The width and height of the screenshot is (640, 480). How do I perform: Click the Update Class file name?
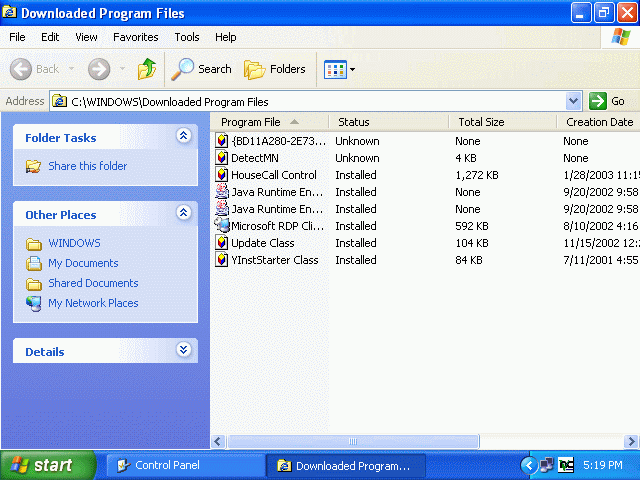tap(263, 243)
